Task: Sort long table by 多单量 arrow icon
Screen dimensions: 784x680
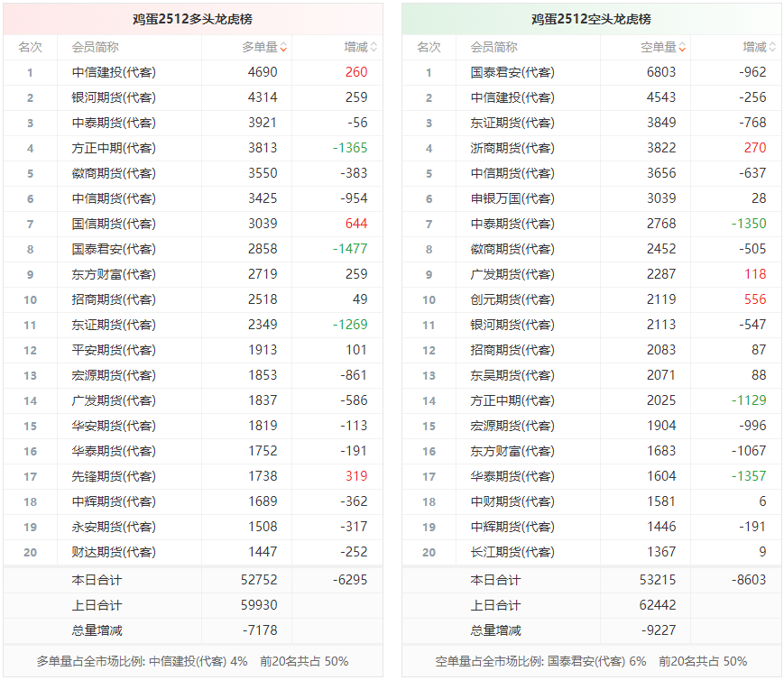Action: coord(283,48)
